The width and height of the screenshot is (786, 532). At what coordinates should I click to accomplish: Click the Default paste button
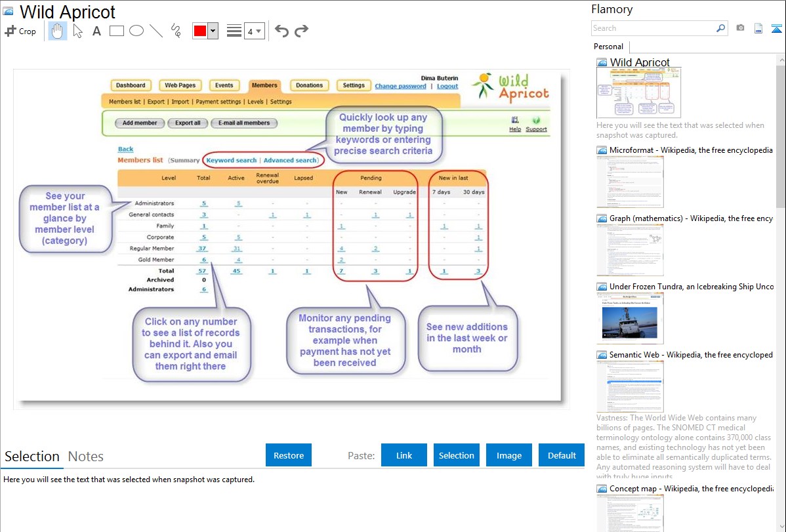pyautogui.click(x=562, y=455)
